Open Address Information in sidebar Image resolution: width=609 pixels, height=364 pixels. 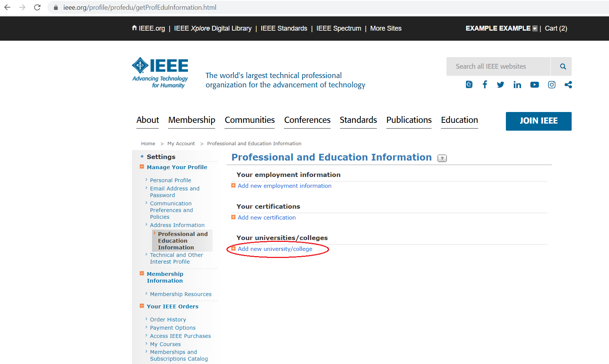[x=177, y=225]
